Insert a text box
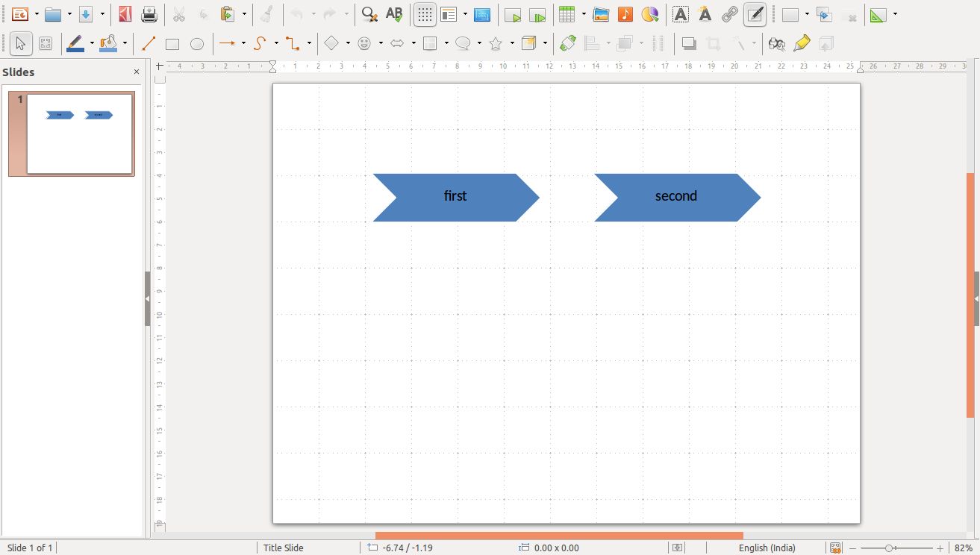Image resolution: width=980 pixels, height=555 pixels. [x=680, y=14]
